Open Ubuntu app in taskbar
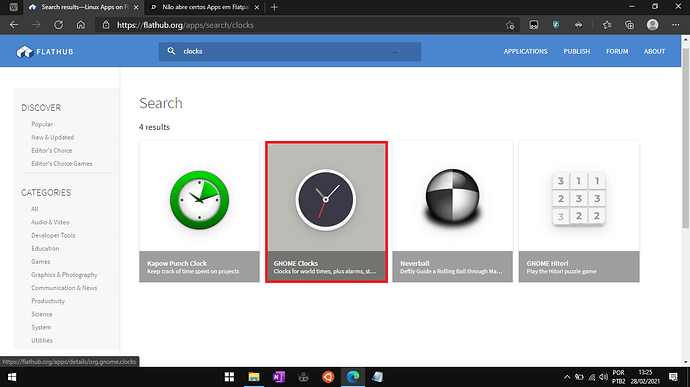 [x=328, y=377]
